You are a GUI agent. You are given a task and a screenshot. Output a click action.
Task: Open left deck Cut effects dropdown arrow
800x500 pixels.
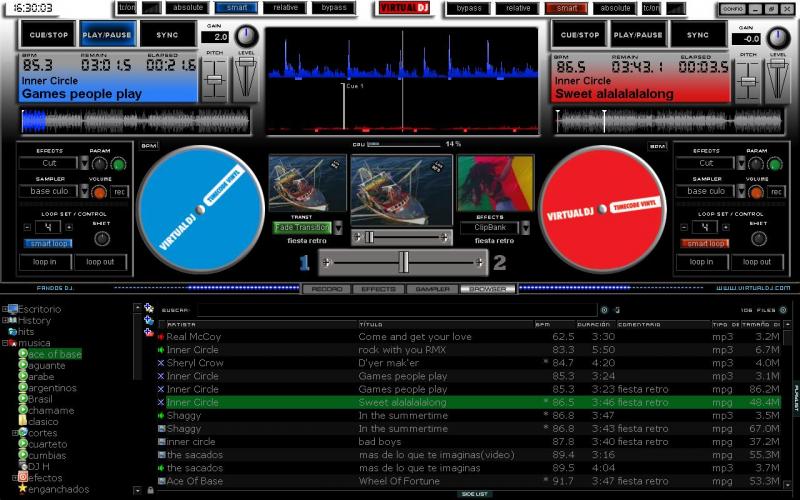pyautogui.click(x=85, y=163)
